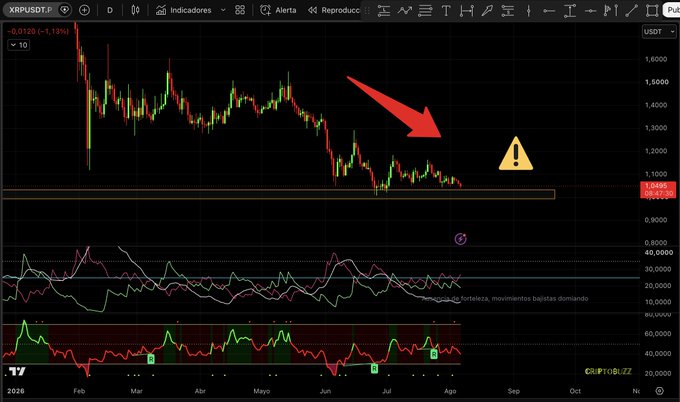Click the purple lightning icon on chart
The image size is (680, 402).
(461, 239)
